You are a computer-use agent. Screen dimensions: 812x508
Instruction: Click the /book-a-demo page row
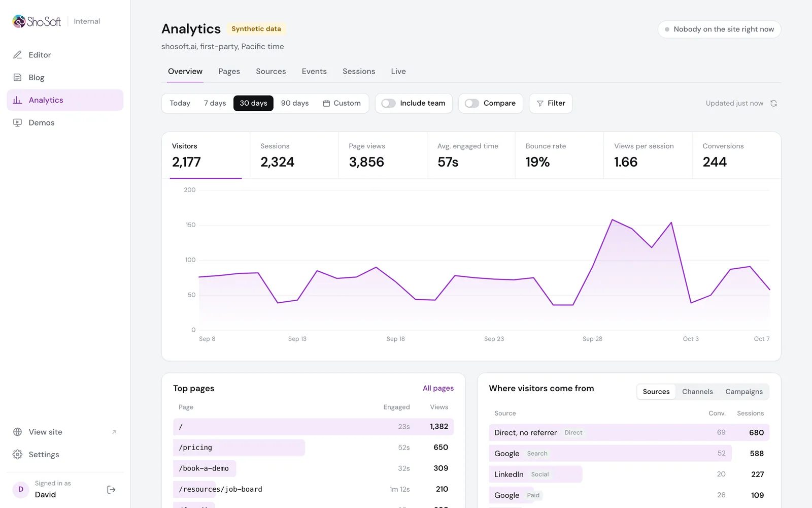(x=313, y=468)
